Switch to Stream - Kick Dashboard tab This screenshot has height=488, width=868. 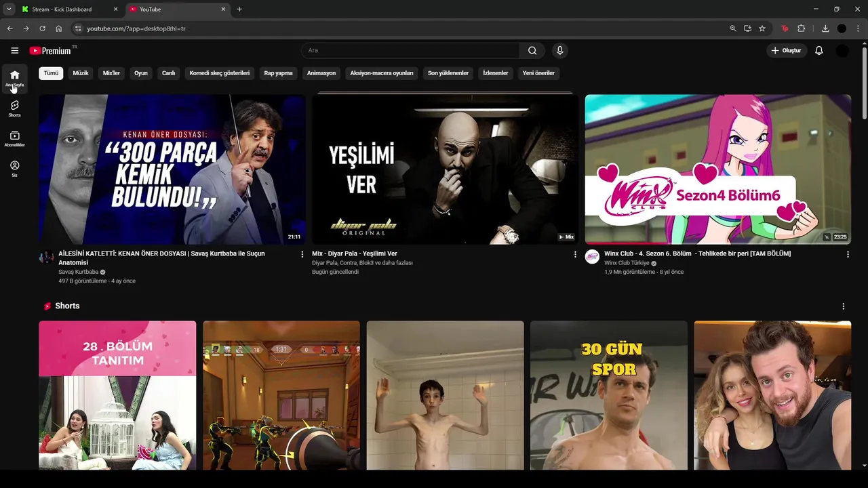[x=70, y=9]
